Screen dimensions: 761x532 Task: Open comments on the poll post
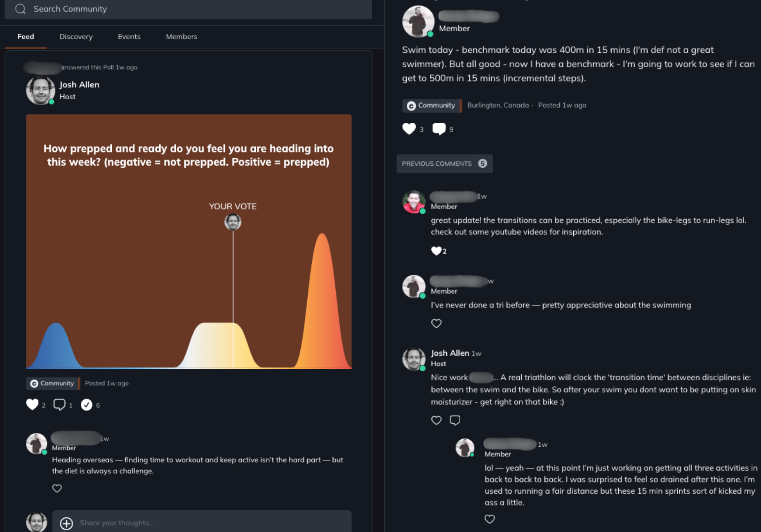pos(59,405)
